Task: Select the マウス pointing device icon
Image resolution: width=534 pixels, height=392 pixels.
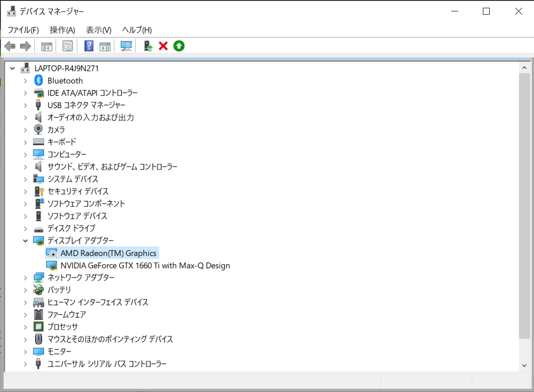Action: (38, 339)
